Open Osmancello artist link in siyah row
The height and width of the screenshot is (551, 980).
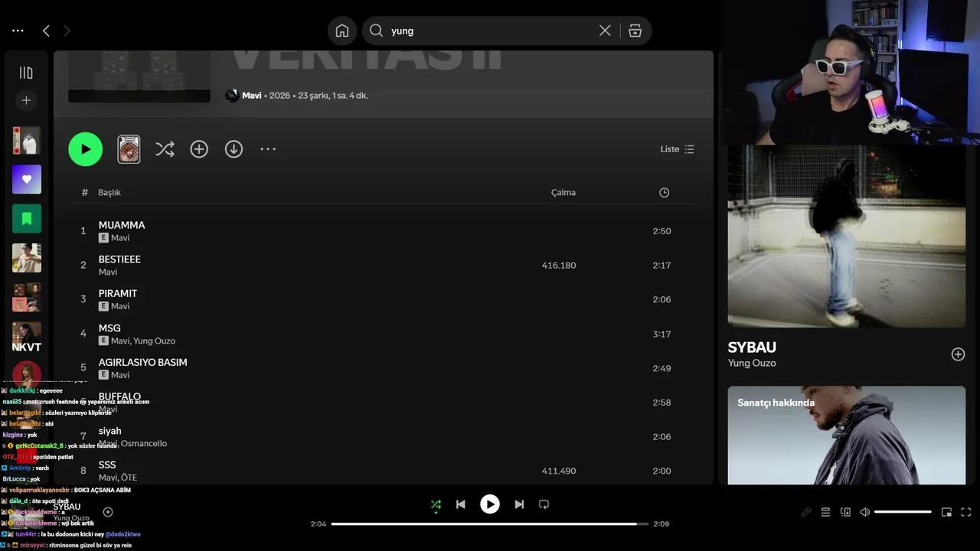pyautogui.click(x=144, y=444)
